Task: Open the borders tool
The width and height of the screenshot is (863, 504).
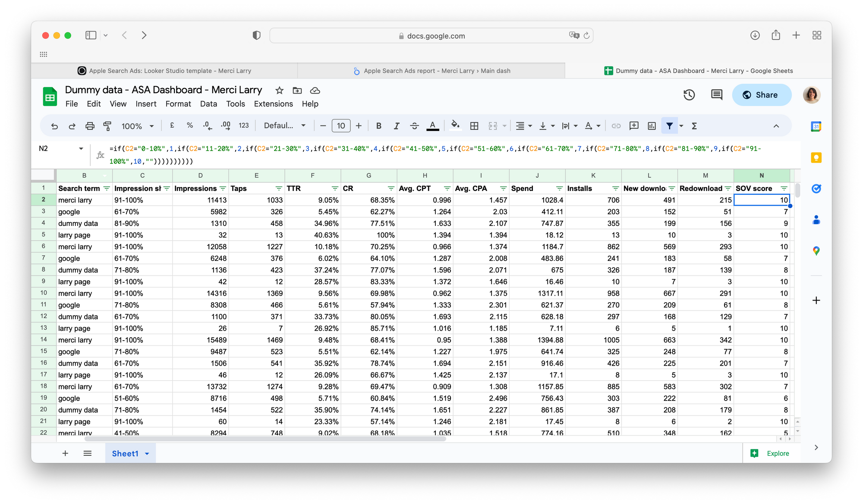Action: [474, 126]
